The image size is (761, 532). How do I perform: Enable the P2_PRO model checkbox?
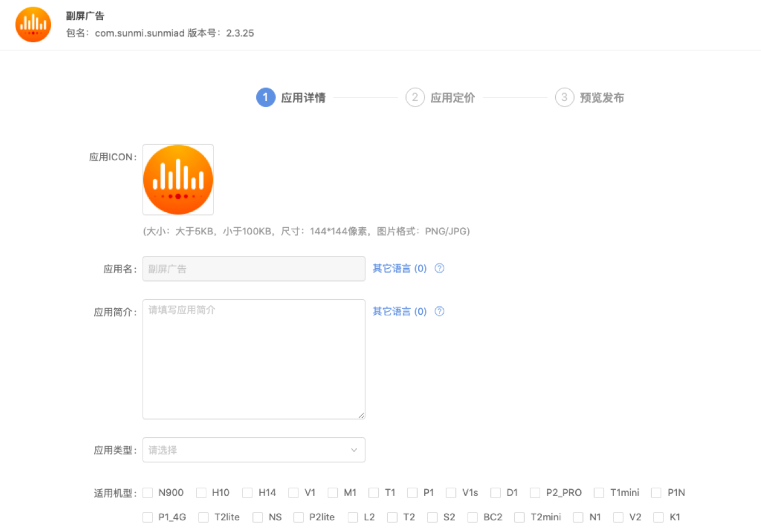point(535,493)
